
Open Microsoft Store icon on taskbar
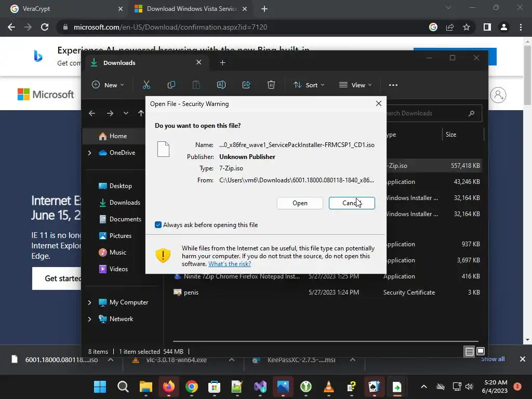214,387
